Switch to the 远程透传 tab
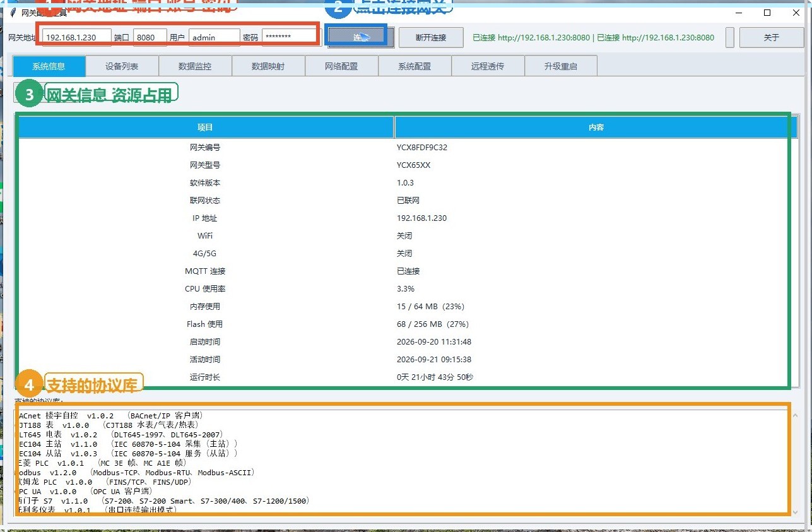The image size is (812, 532). pos(488,66)
